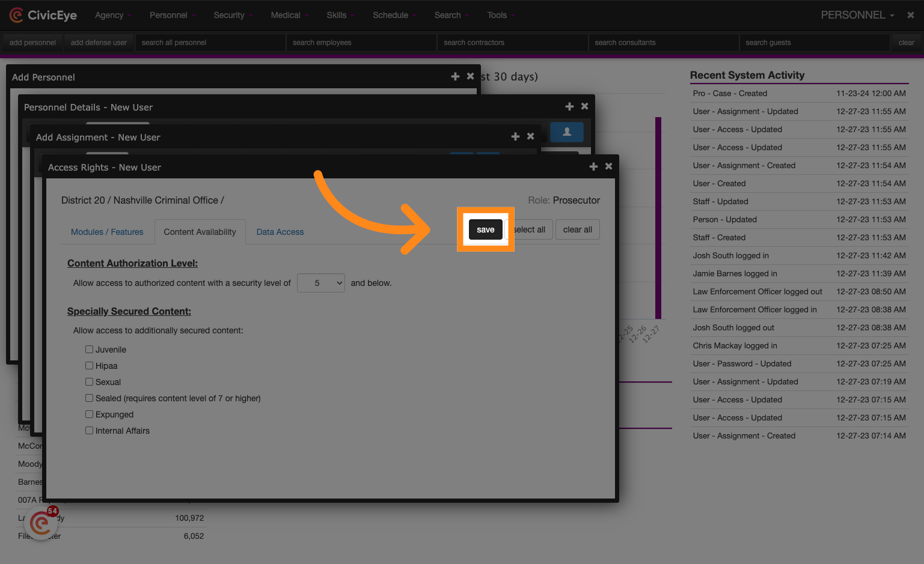Open the PERSONNEL module switcher dropdown
The height and width of the screenshot is (564, 924).
coord(857,15)
